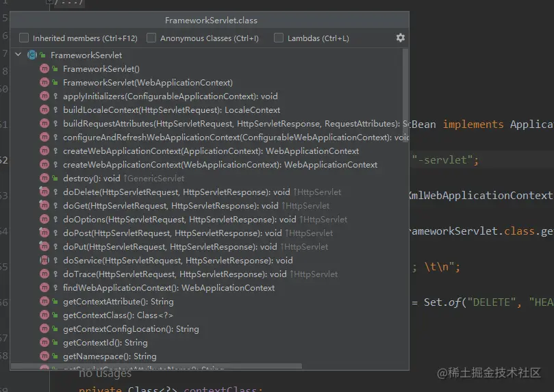Click Set.of call in editor

[x=442, y=302]
